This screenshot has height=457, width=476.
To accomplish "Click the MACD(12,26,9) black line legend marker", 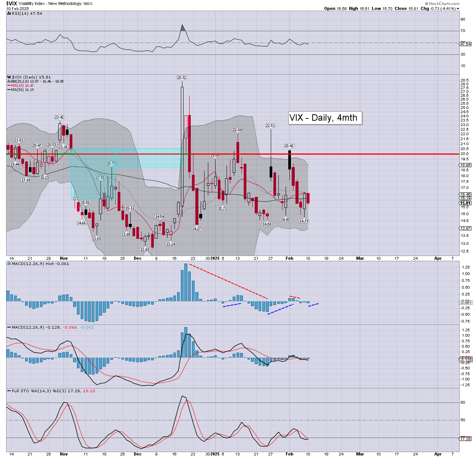I will pyautogui.click(x=9, y=328).
